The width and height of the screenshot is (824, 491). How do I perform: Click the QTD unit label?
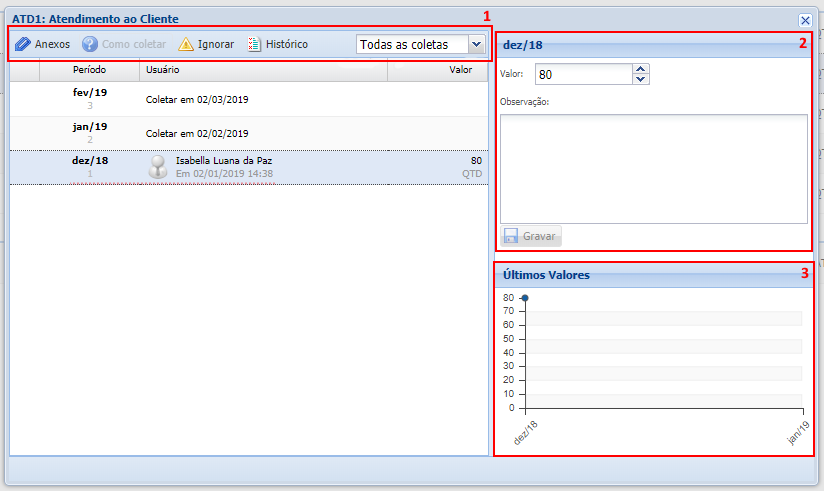472,173
